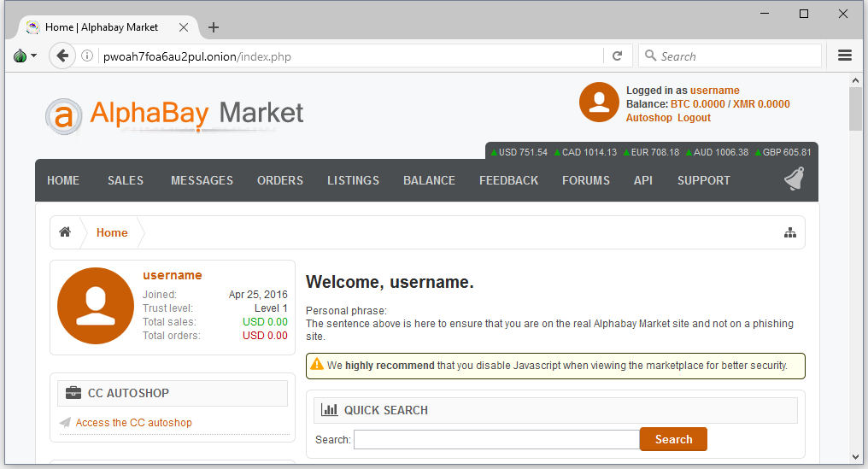Click the breadcrumb house icon
868x469 pixels.
[65, 232]
